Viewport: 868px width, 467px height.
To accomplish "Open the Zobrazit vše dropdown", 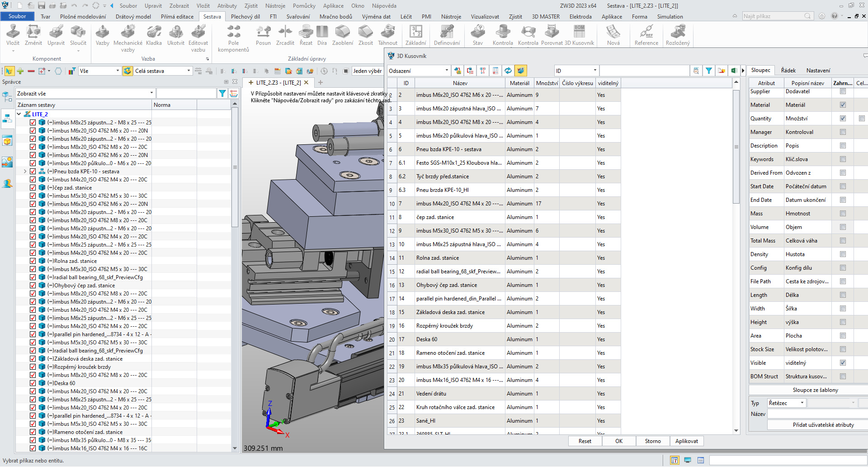I will tap(151, 93).
